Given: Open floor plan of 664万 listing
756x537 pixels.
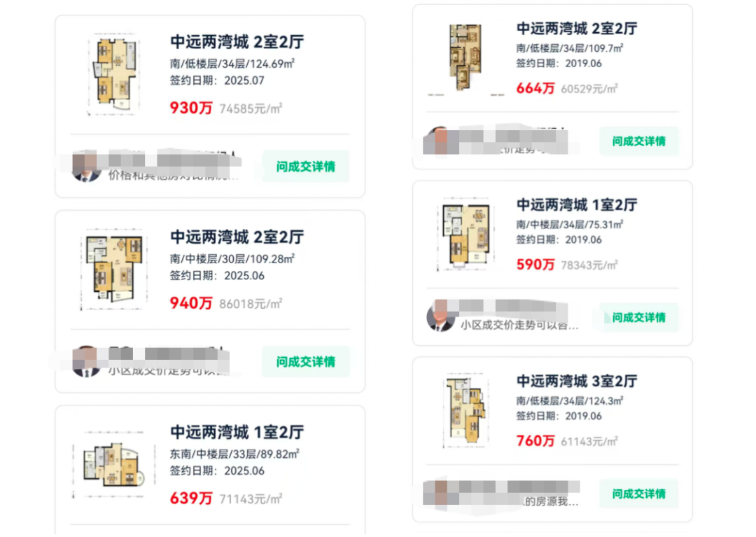Looking at the screenshot, I should tap(465, 58).
